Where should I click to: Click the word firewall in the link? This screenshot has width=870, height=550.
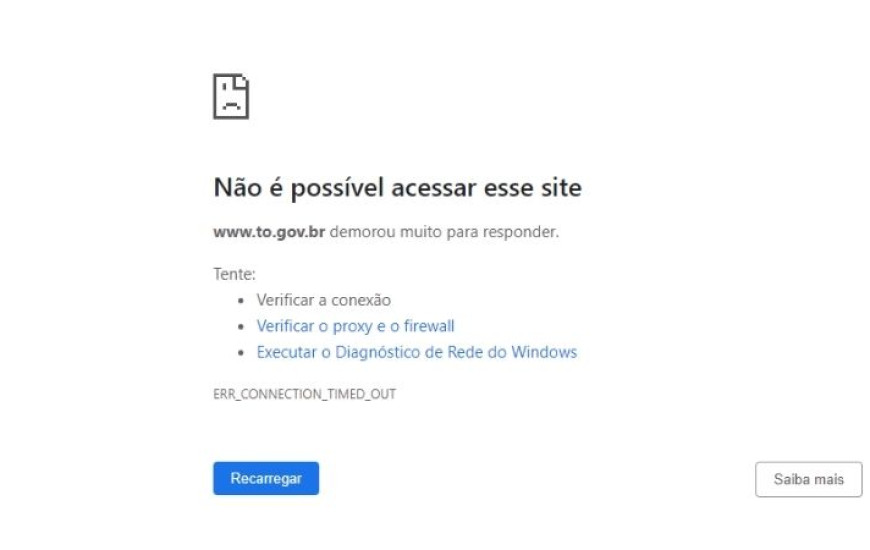click(x=429, y=326)
